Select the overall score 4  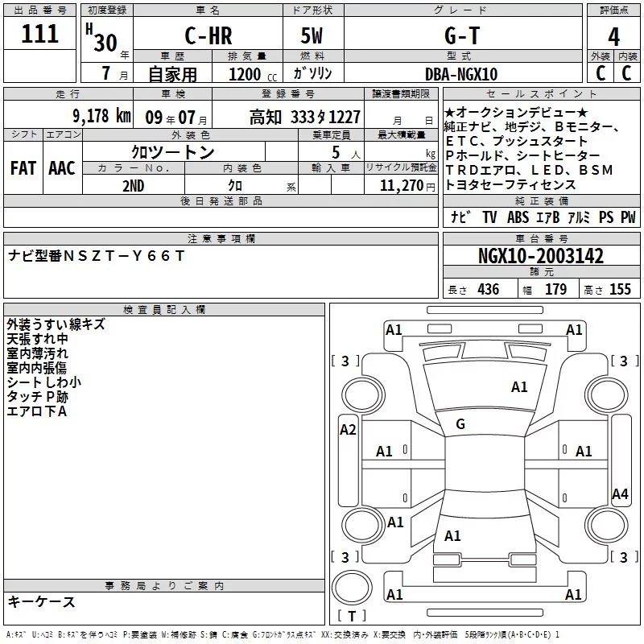click(x=613, y=37)
